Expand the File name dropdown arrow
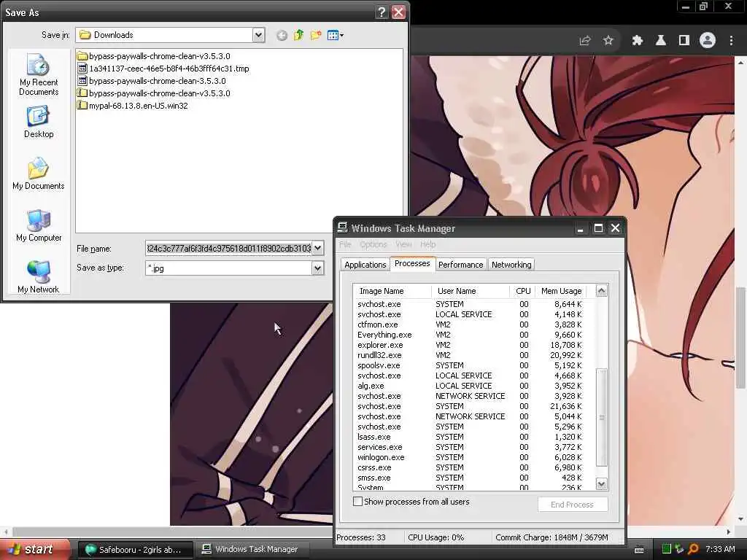Screen dimensions: 747x560 (318, 248)
